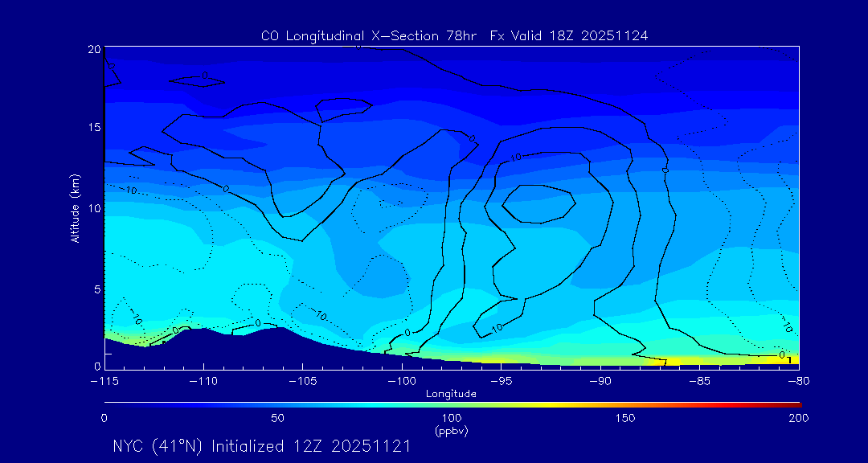Click the 100 label under color bar

(x=451, y=418)
